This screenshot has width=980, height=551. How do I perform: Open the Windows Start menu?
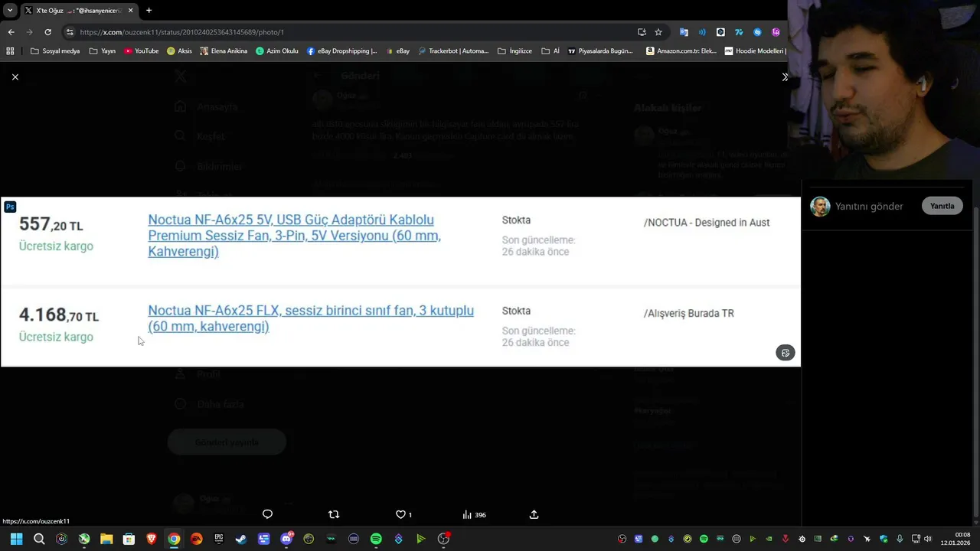[x=16, y=539]
